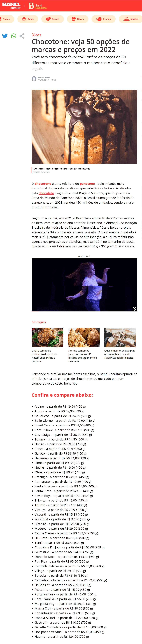Select the Carnes category

[53, 19]
